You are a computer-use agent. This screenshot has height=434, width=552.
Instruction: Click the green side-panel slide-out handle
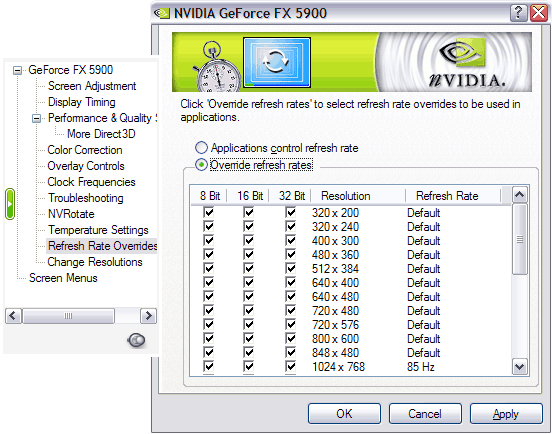coord(10,204)
